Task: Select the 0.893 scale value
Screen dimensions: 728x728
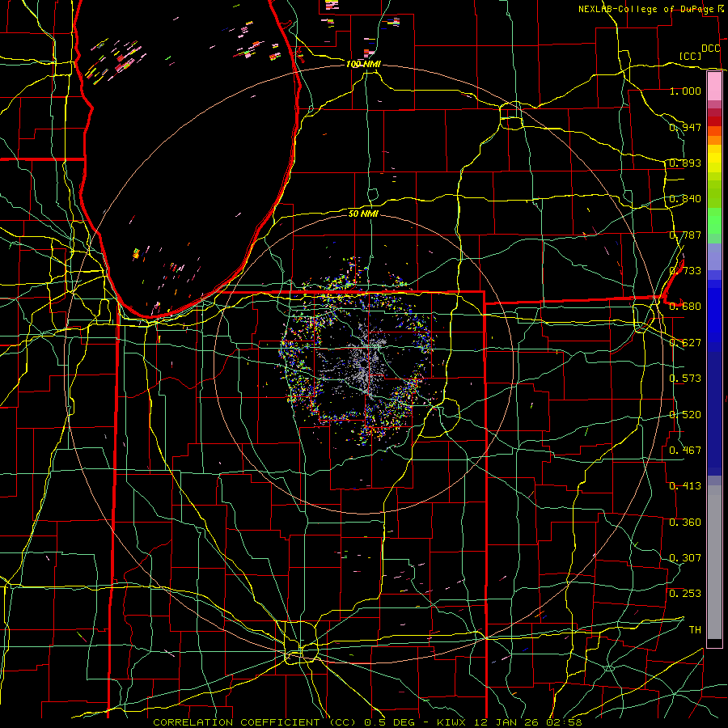Action: (x=685, y=163)
